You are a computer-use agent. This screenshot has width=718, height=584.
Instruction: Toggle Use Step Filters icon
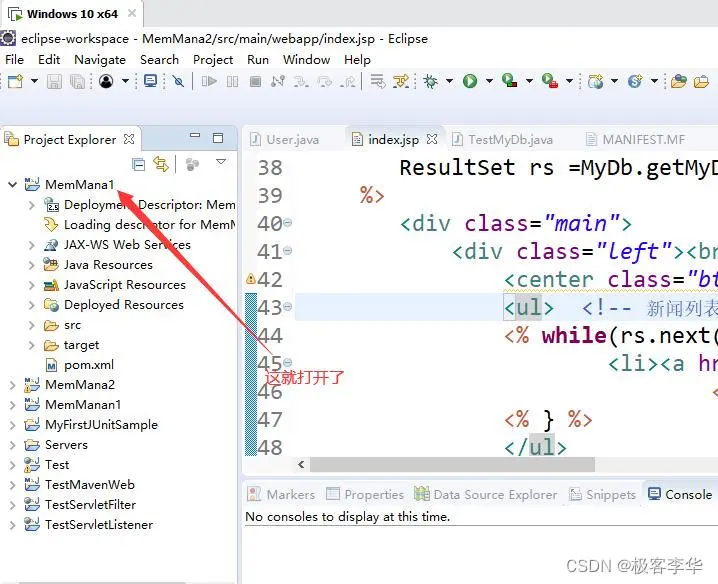tap(401, 81)
